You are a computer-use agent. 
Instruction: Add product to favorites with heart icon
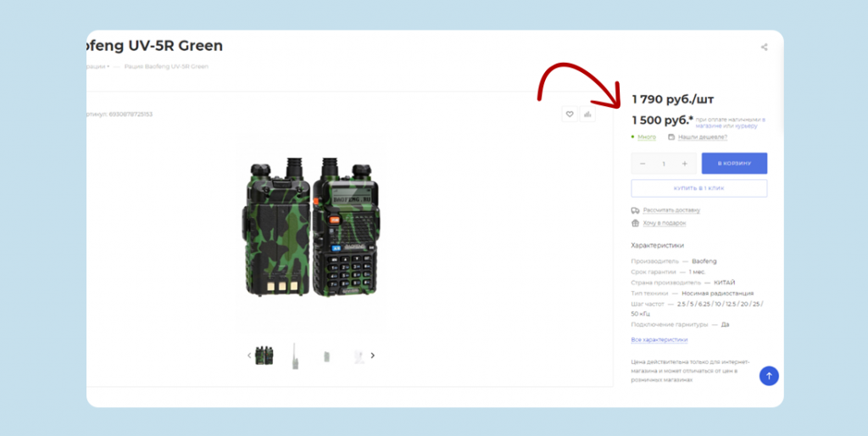[570, 115]
